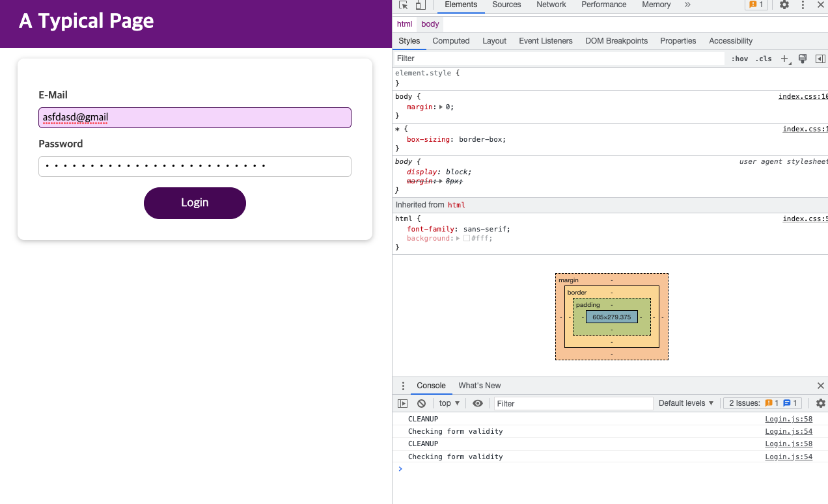Clear the console with the ban icon
Screen dimensions: 828x504
pos(421,403)
